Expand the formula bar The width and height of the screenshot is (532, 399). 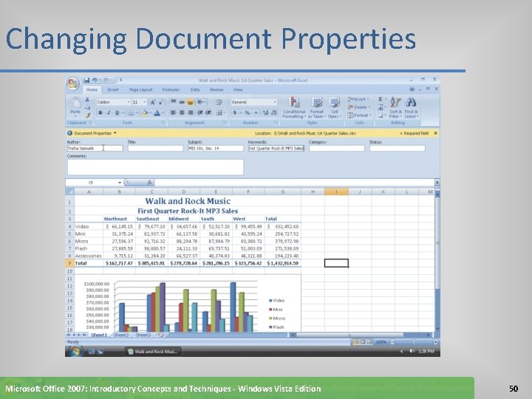coord(437,183)
